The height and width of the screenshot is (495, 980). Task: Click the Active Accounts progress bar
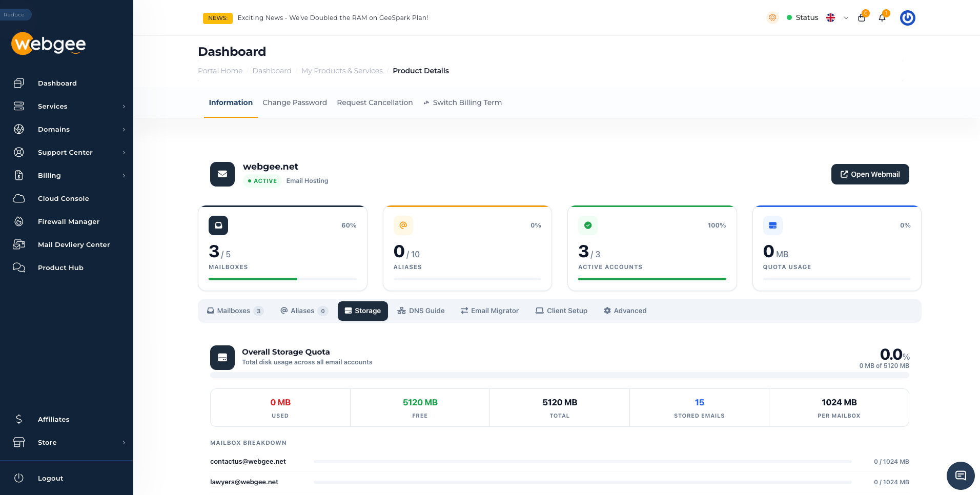(652, 279)
